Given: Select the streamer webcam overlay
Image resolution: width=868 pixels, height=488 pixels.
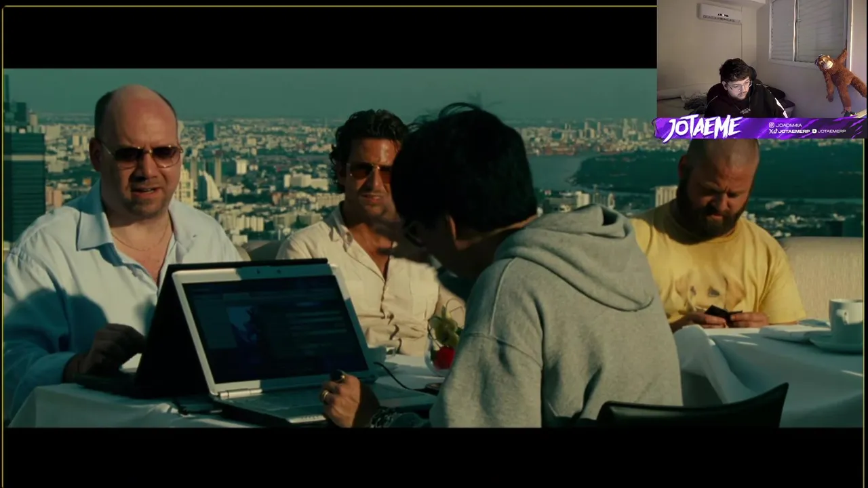Looking at the screenshot, I should pos(762,59).
